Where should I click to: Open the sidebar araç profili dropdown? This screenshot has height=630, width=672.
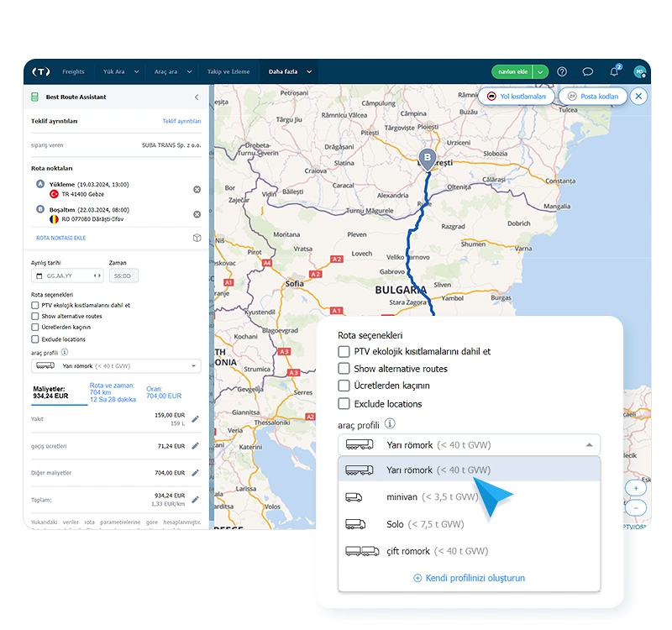point(116,366)
